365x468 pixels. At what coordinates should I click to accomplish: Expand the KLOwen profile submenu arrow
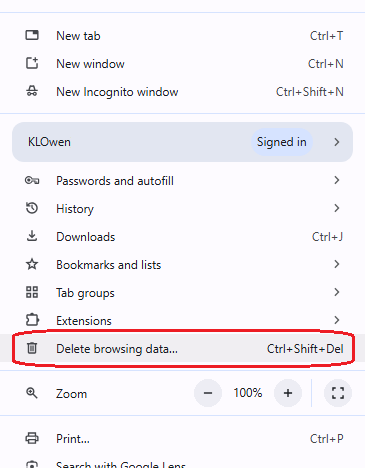(337, 142)
